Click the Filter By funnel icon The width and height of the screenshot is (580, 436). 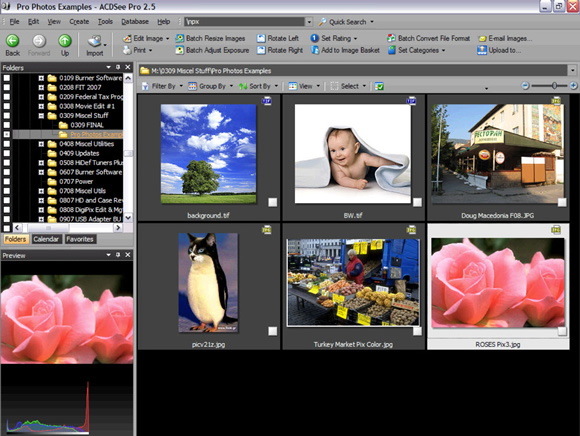click(145, 86)
